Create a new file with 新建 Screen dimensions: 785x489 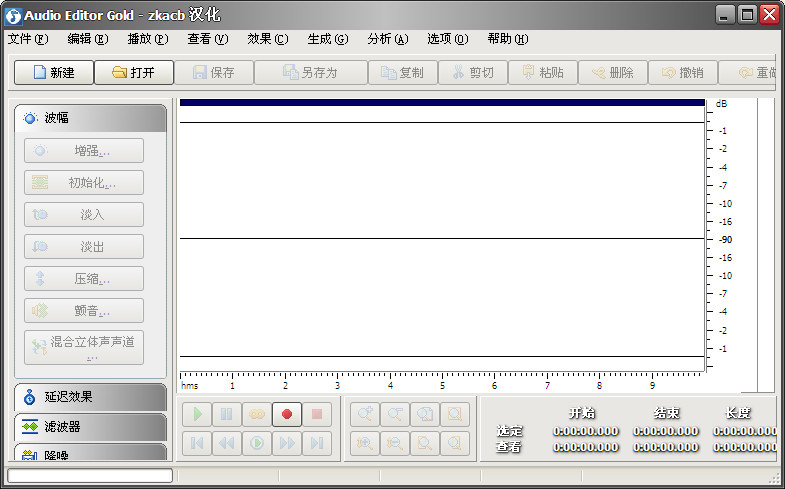[x=54, y=73]
